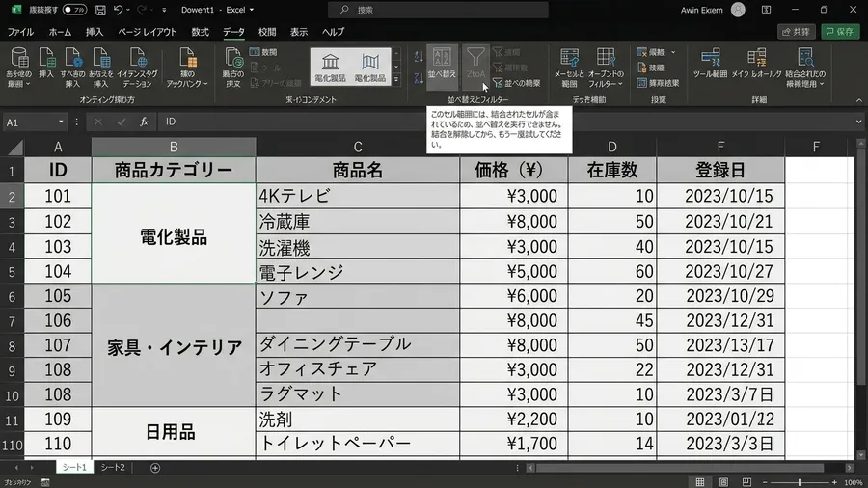Click the greyed redo arrow icon

(x=142, y=10)
